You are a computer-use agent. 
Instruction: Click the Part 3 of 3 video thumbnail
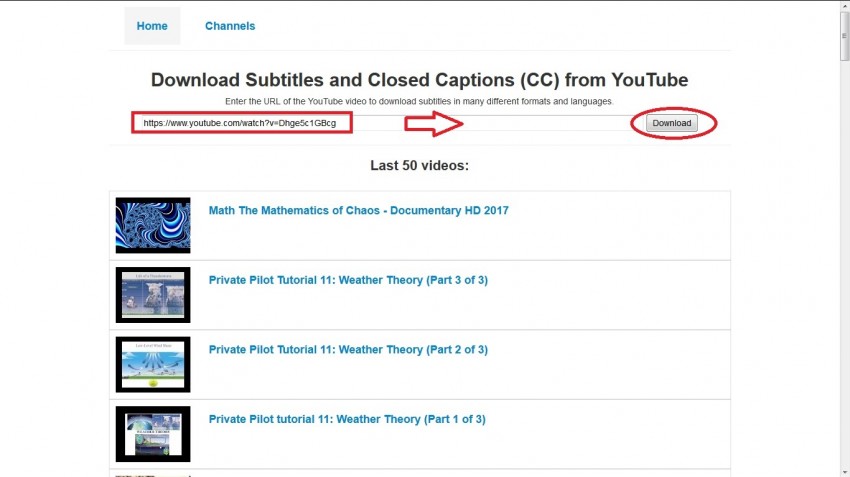tap(153, 295)
